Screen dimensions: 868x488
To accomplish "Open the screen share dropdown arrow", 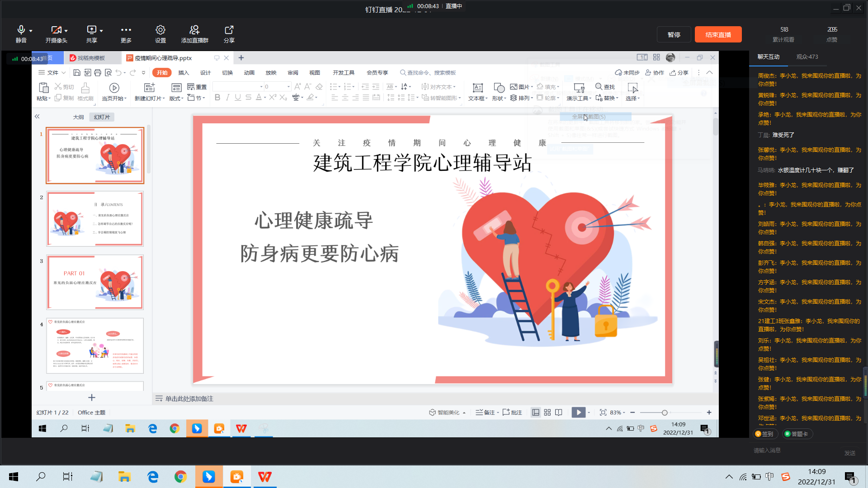I will 101,31.
